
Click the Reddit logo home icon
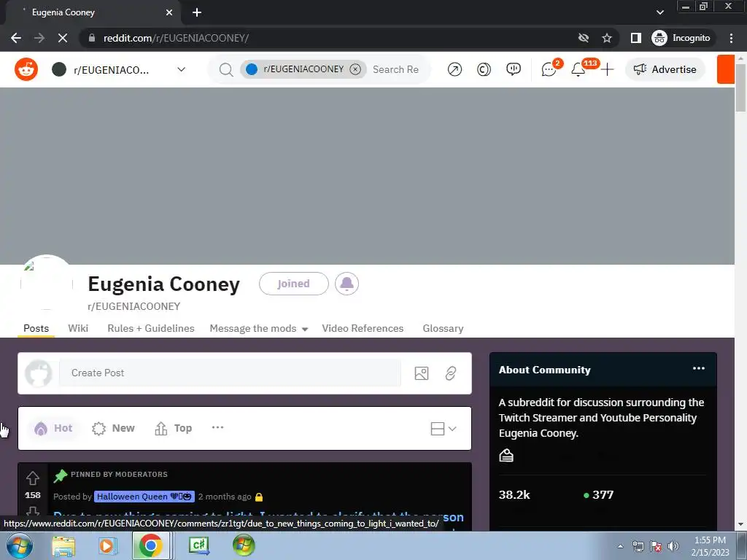click(26, 69)
